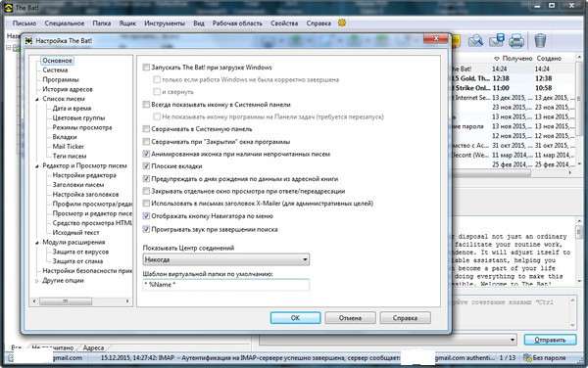This screenshot has height=368, width=588.
Task: Collapse the Список писем tree node
Action: (x=37, y=99)
